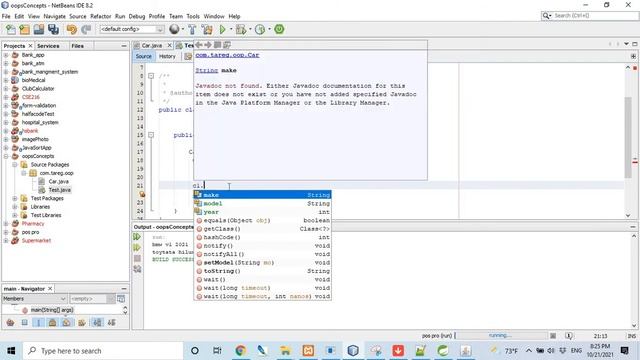Open Chrome from the Windows taskbar
Viewport: 640px width, 360px height.
[x=240, y=350]
